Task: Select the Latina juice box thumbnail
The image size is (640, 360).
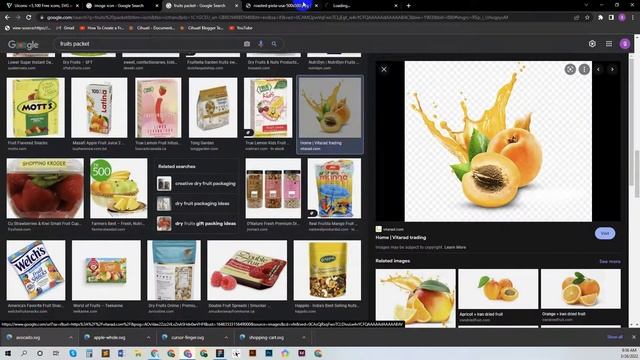Action: (x=99, y=108)
